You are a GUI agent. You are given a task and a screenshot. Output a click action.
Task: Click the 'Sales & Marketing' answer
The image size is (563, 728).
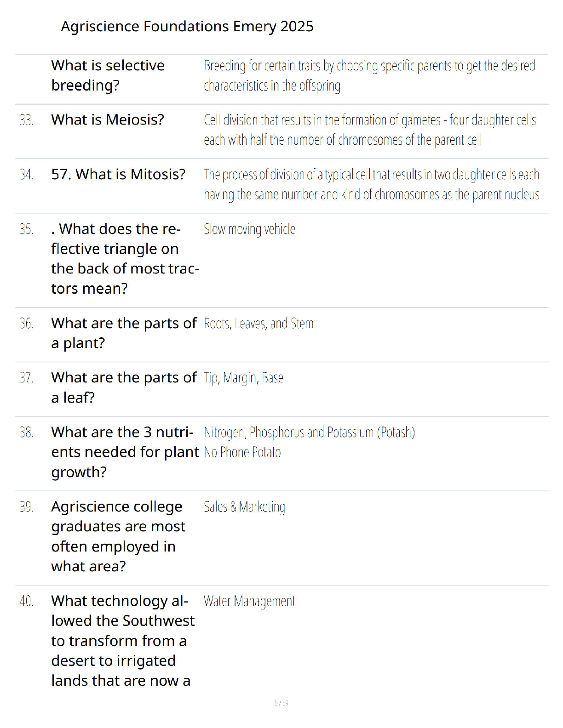pos(244,507)
